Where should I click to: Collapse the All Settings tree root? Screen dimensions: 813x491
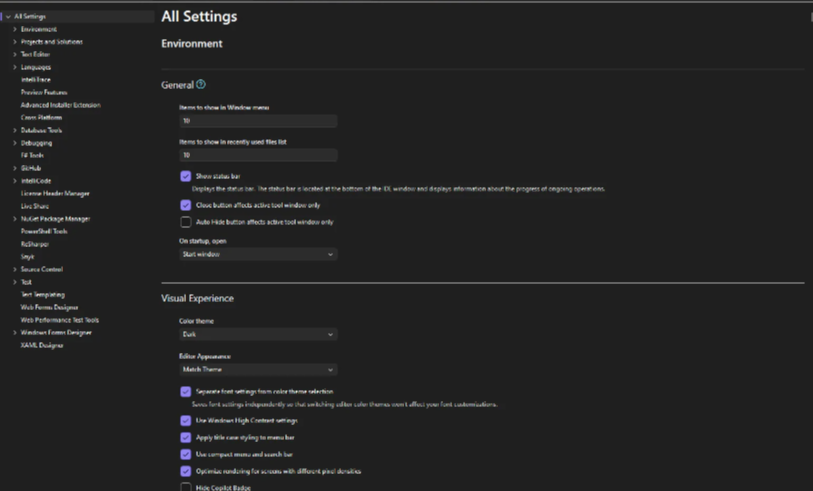[8, 17]
